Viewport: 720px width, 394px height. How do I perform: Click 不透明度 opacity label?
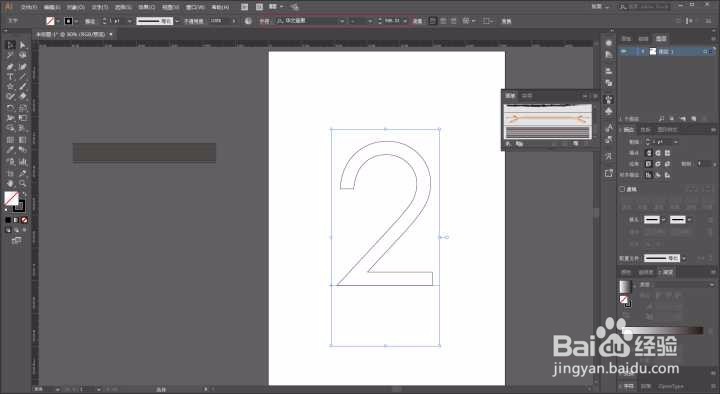point(194,21)
